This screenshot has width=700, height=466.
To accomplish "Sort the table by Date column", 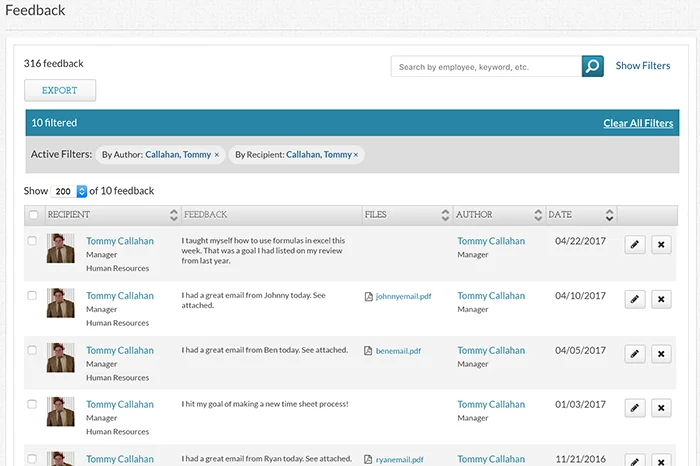I will click(609, 215).
